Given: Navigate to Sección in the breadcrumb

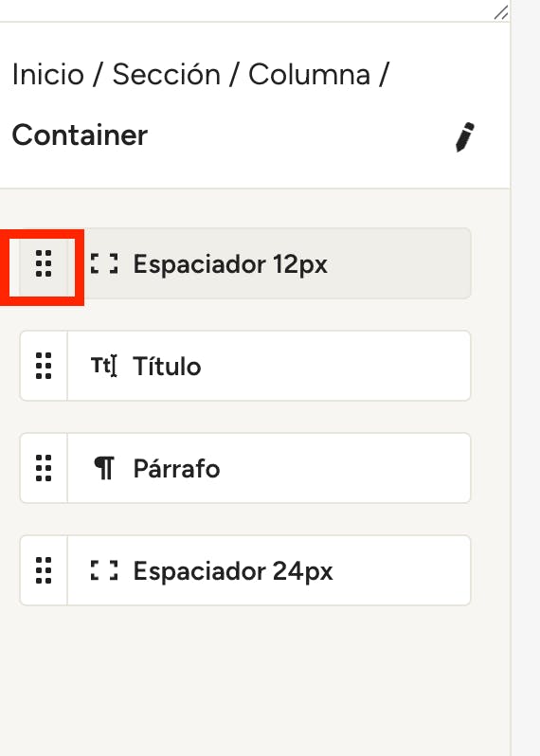Looking at the screenshot, I should coord(167,75).
